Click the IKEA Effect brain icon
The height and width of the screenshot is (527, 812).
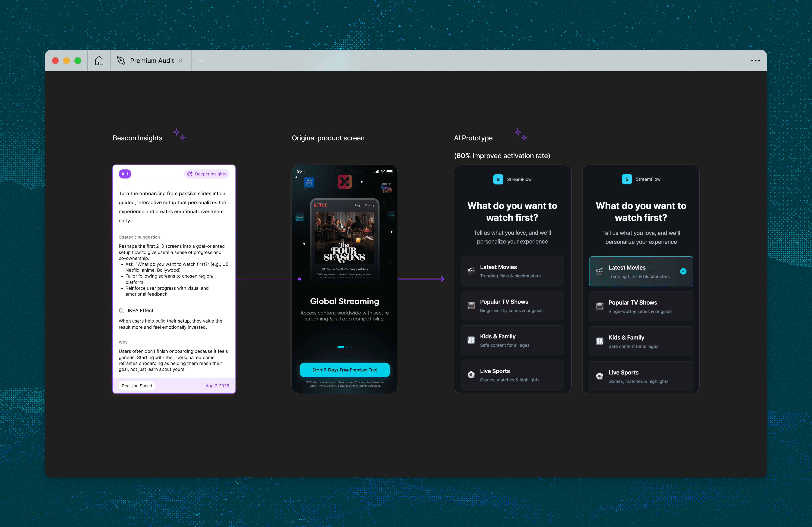(121, 310)
